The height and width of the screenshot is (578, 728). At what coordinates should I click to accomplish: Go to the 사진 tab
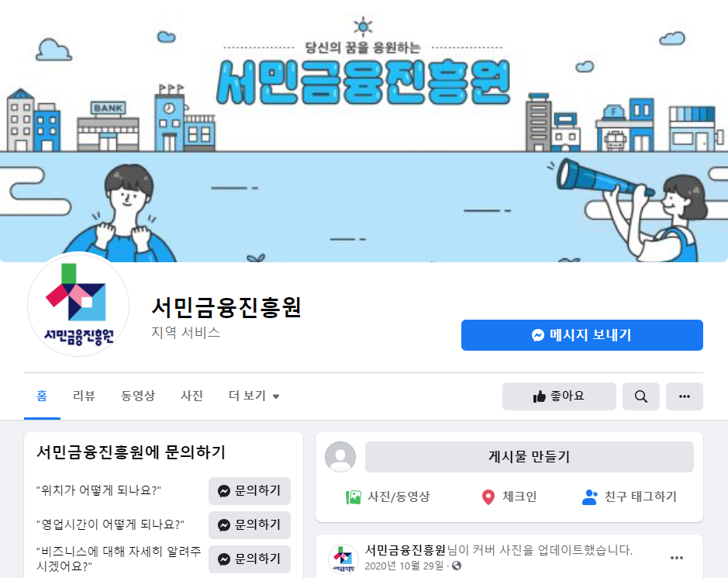[x=191, y=396]
